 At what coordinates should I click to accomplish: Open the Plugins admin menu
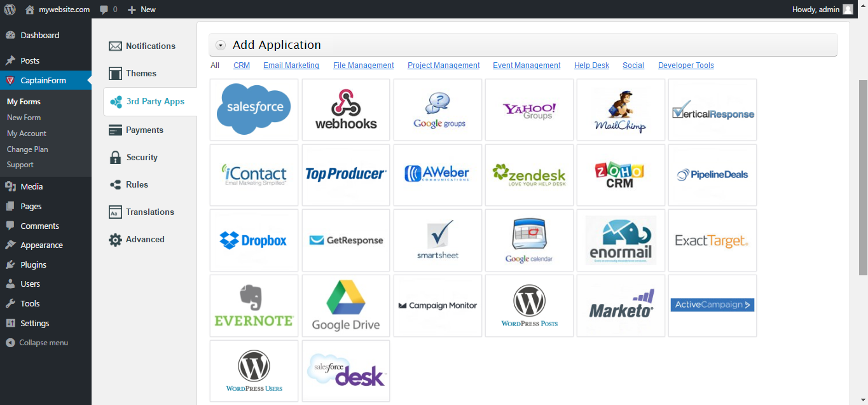tap(46, 264)
